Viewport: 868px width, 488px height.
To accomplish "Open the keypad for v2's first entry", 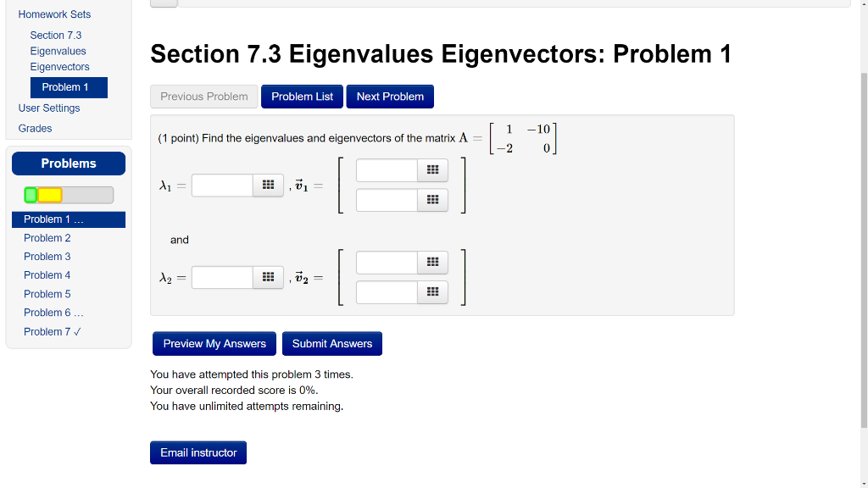I will pos(432,262).
